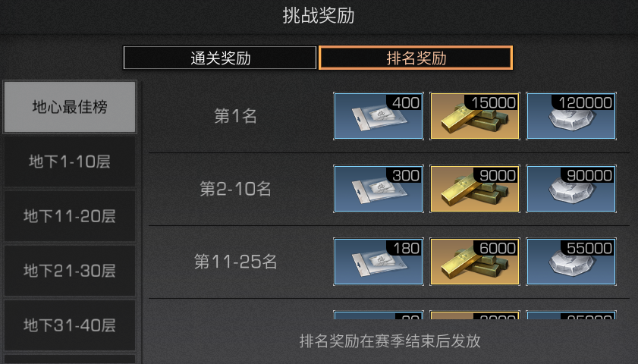Tap the 400 ticket reward icon for 第1名

(x=379, y=116)
